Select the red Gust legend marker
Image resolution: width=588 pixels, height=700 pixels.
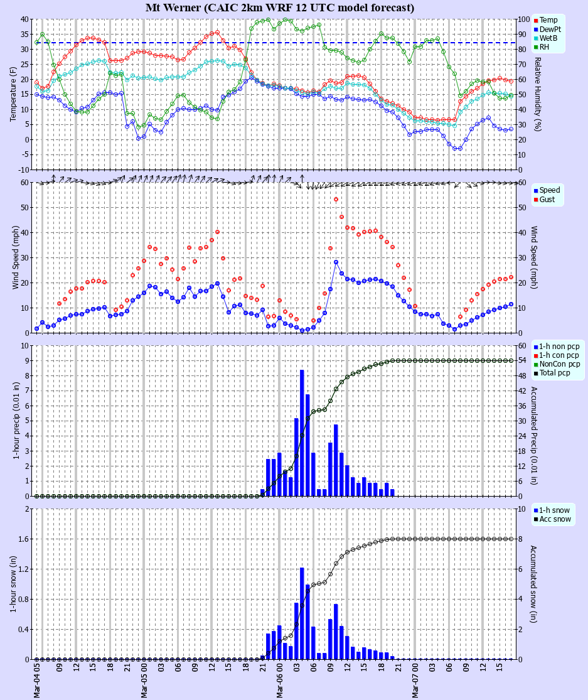[x=535, y=200]
